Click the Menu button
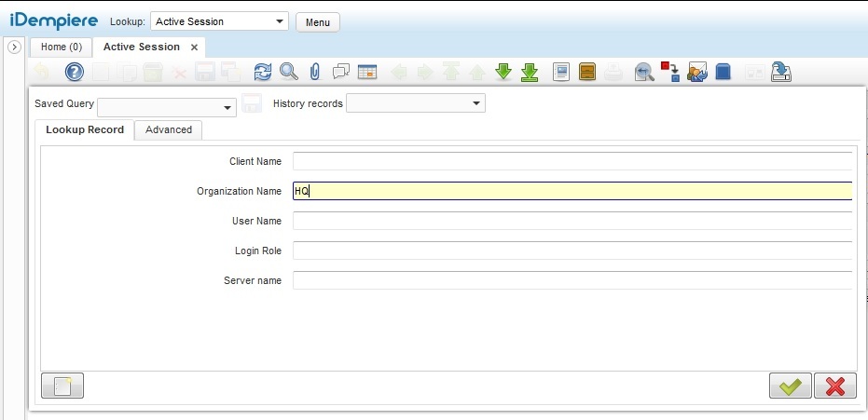The image size is (868, 420). [x=318, y=22]
